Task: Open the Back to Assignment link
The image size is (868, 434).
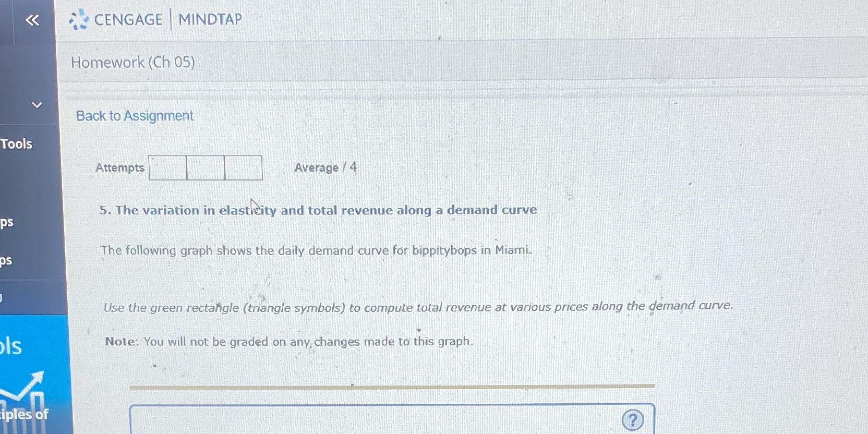Action: coord(134,116)
